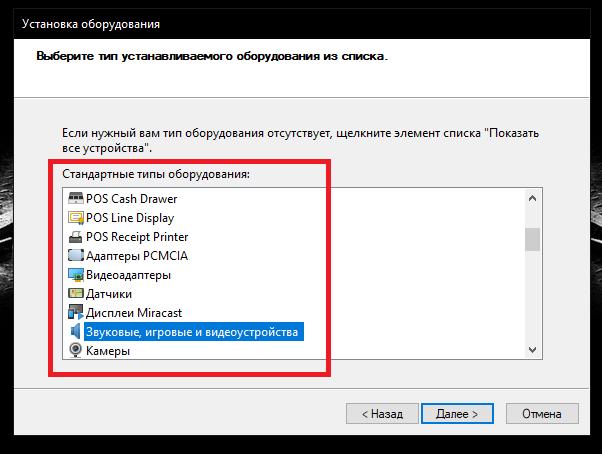Viewport: 602px width, 454px height.
Task: Click the list scroll up arrow
Action: [x=532, y=198]
